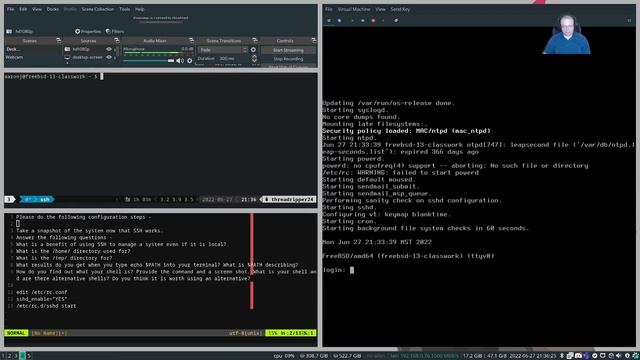Open the Fade transition dropdown
640x360 pixels.
pyautogui.click(x=222, y=50)
